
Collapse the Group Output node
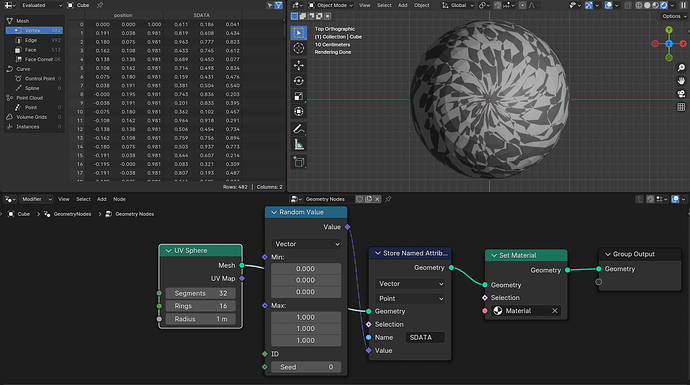click(x=608, y=254)
